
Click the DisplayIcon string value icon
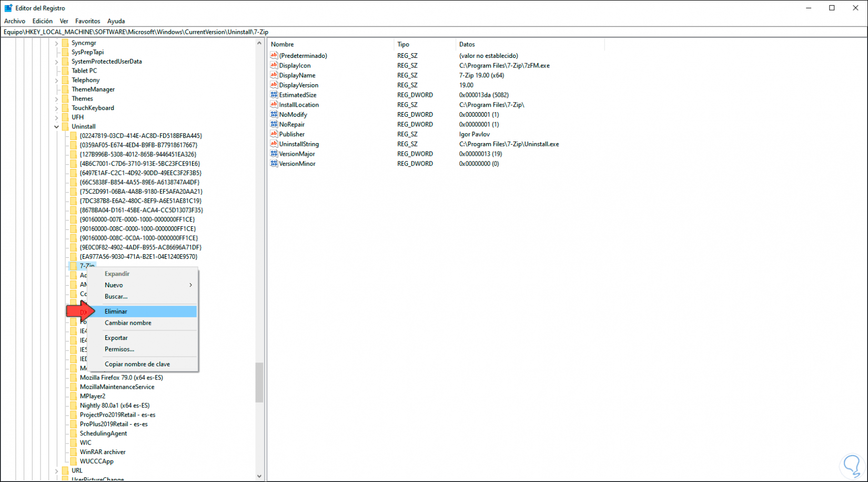(274, 65)
